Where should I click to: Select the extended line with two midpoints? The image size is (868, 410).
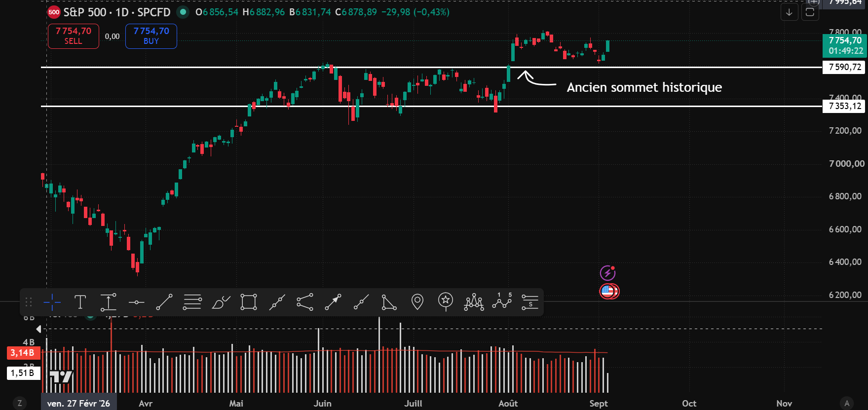coord(277,302)
